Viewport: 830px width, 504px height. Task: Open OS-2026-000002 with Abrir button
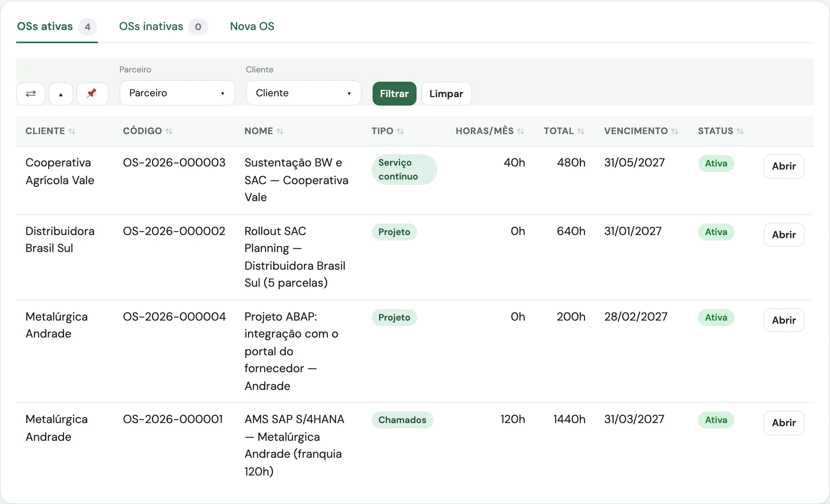click(784, 235)
